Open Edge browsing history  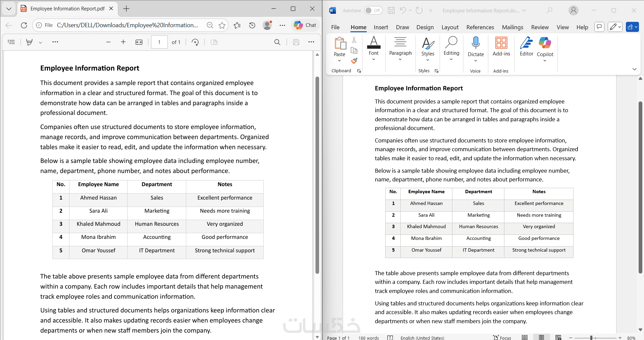coord(252,25)
